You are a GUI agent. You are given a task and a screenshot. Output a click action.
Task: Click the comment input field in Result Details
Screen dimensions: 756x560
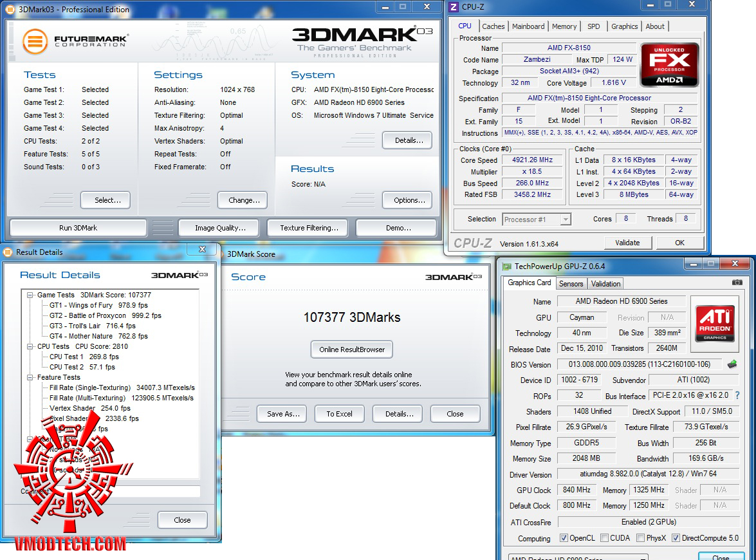pos(124,491)
